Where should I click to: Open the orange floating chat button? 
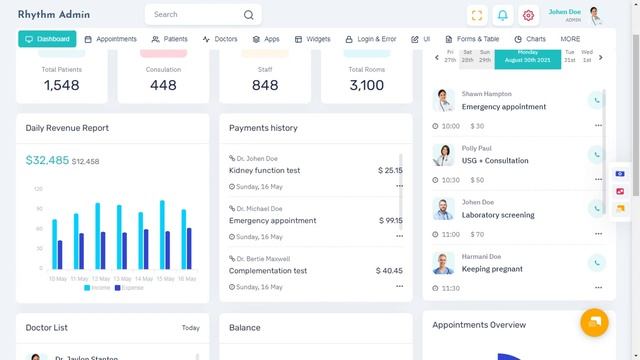tap(594, 322)
